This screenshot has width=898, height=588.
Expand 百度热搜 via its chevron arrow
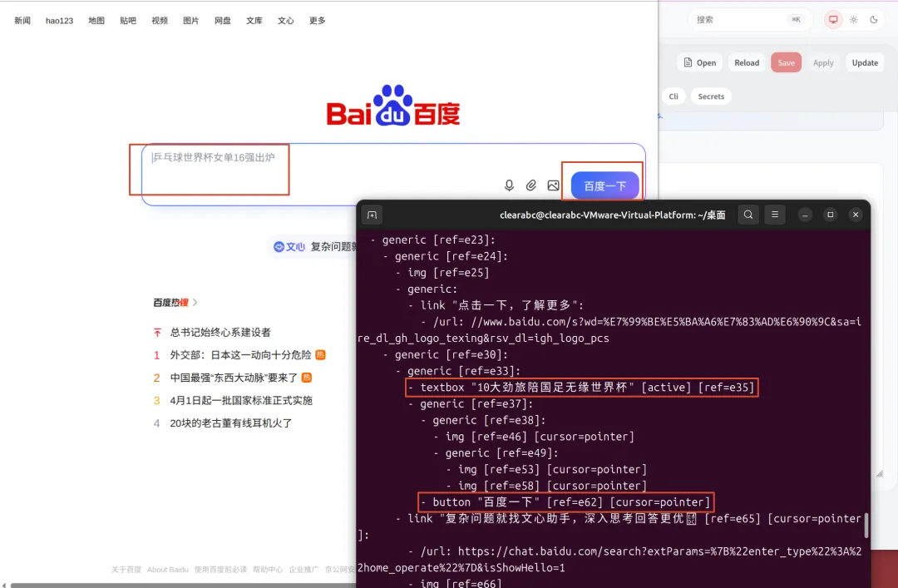click(x=195, y=302)
